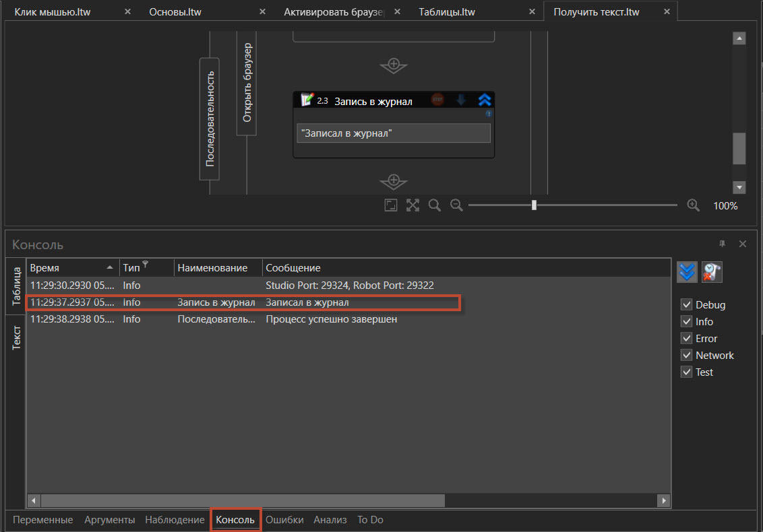Add an activity via the plus above Запись в журнал
The height and width of the screenshot is (532, 763).
point(394,65)
